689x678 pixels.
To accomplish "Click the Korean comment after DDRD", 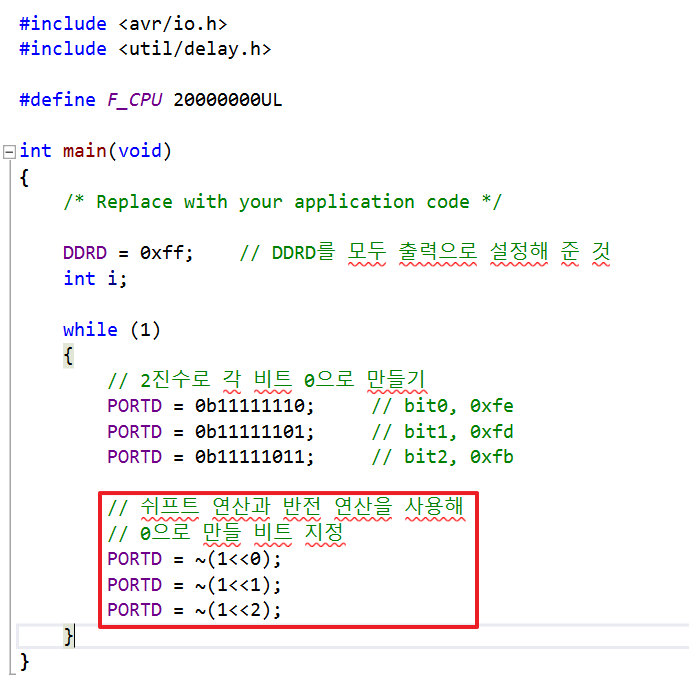I will tap(425, 253).
